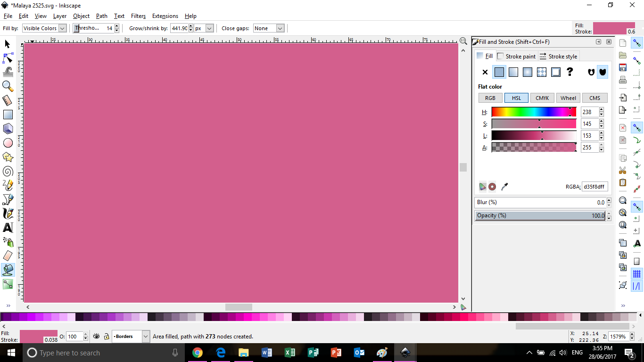Click the RGBA hex value field

coord(594,187)
